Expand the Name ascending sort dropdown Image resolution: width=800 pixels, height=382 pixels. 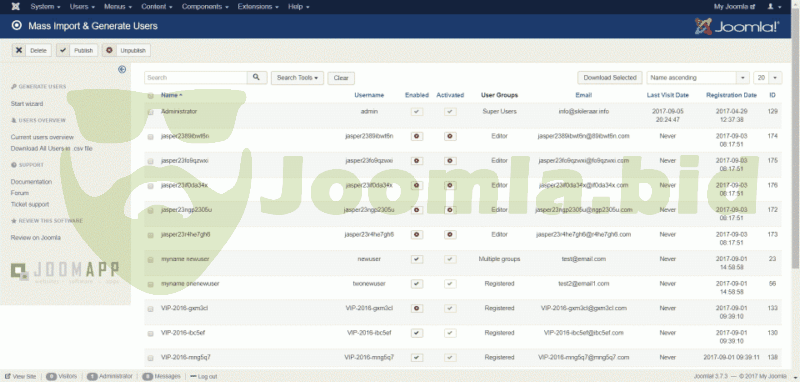(698, 78)
